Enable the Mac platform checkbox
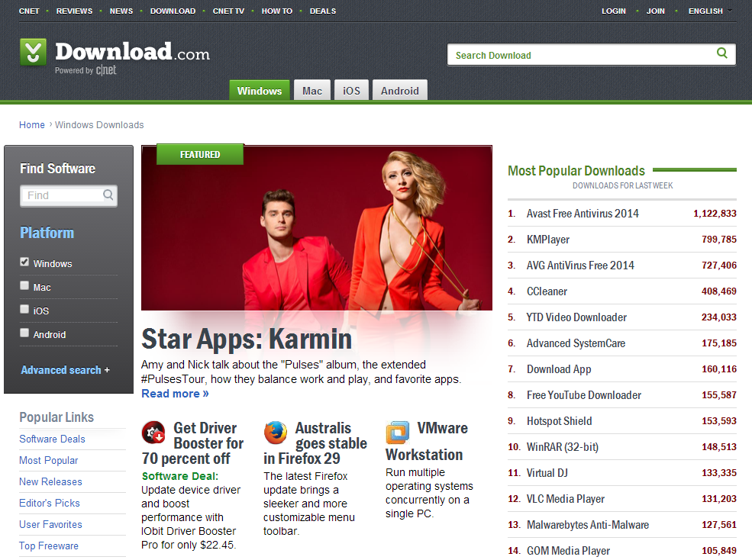752x560 pixels. click(x=24, y=285)
